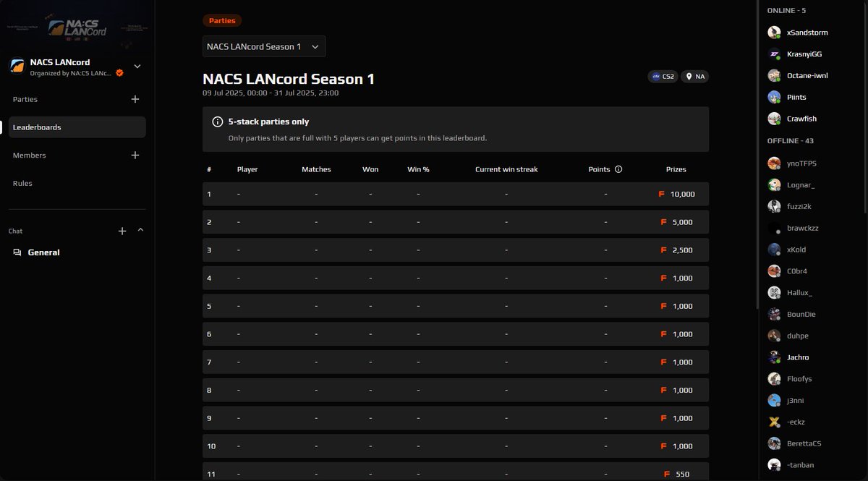Click the 550 prize for rank 11

coord(682,474)
